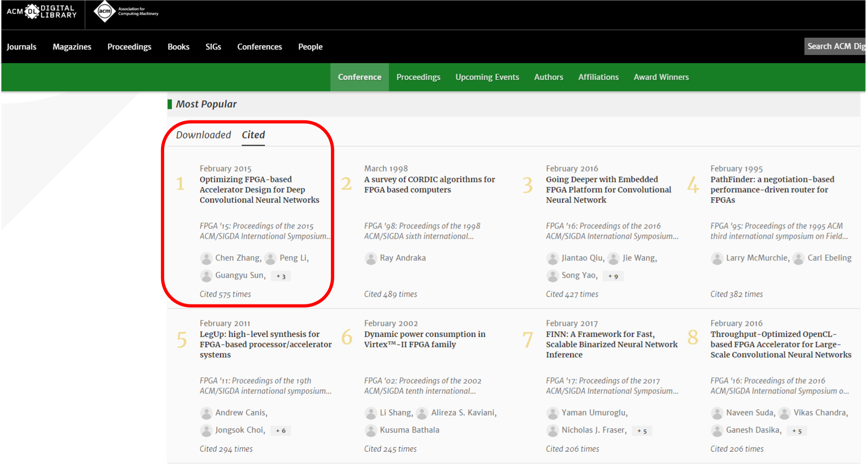Screen dimensions: 868x465
Task: Click Naveen Suda's author avatar icon
Action: point(717,413)
